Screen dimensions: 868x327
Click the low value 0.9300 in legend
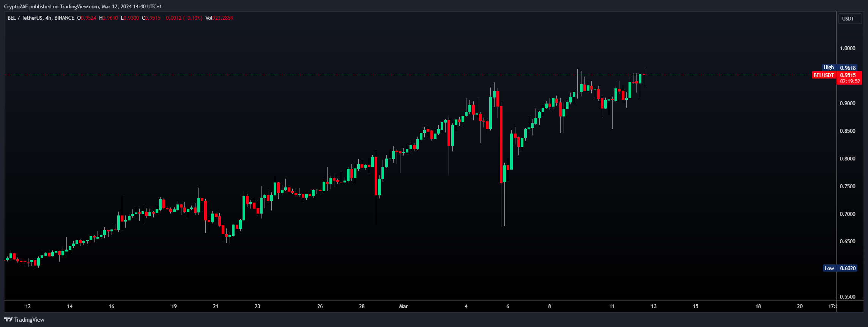pos(131,18)
